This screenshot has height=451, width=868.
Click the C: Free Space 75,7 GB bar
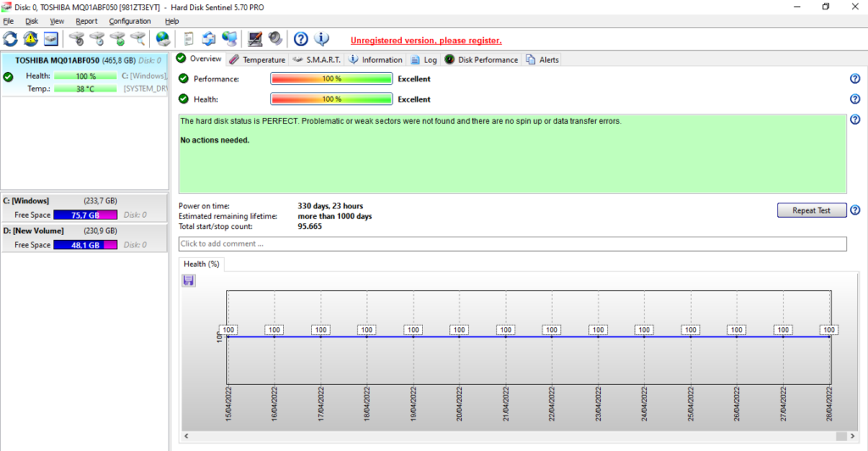click(x=86, y=214)
